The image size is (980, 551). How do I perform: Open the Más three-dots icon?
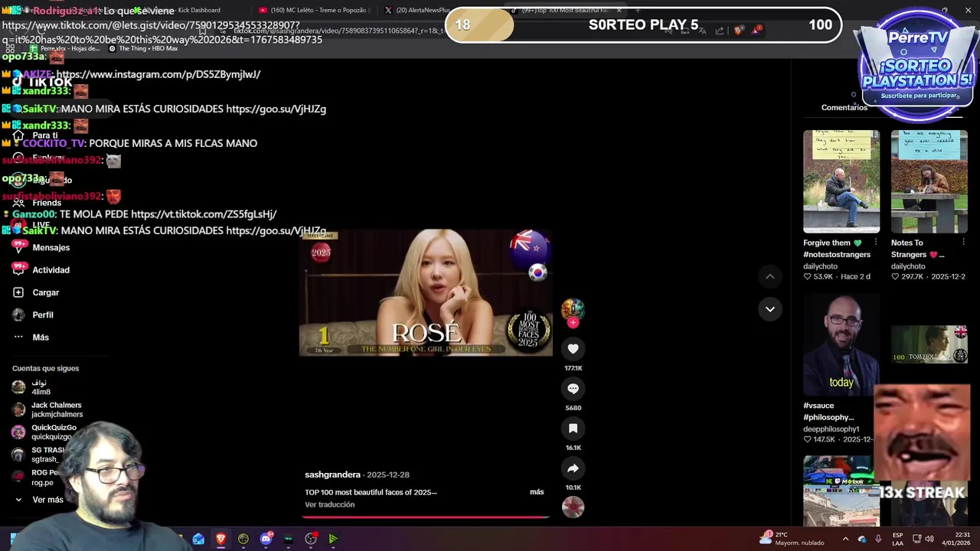click(18, 337)
